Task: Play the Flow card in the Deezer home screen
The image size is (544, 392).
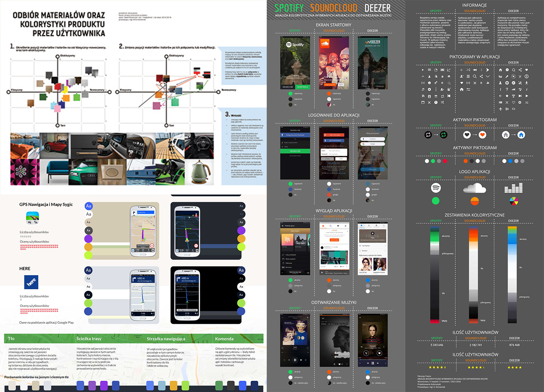Action: (372, 234)
